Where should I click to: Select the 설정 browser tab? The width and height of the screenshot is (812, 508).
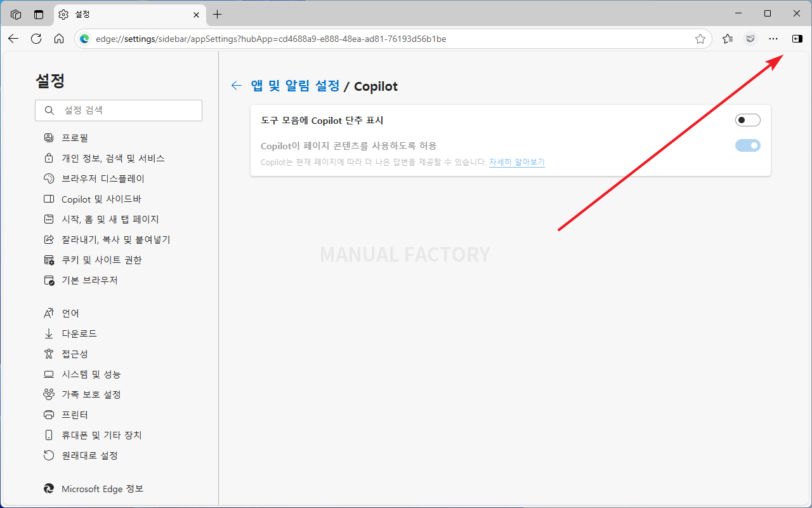click(x=130, y=14)
